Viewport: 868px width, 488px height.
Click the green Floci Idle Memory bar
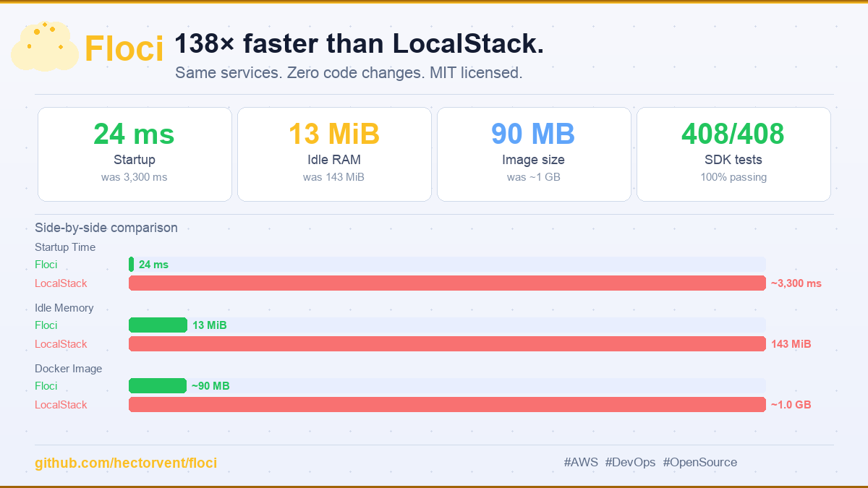point(158,325)
